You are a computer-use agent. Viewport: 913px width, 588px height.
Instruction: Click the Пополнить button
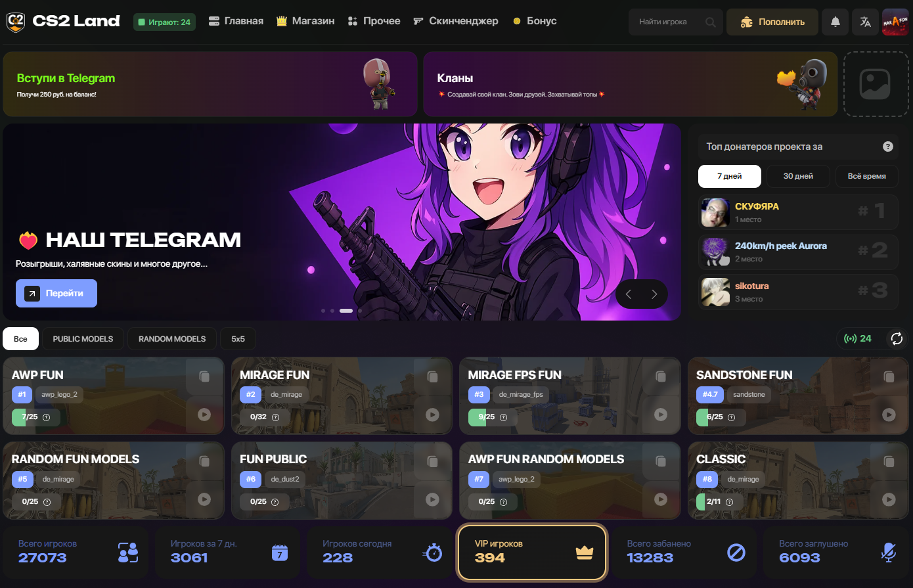(772, 22)
